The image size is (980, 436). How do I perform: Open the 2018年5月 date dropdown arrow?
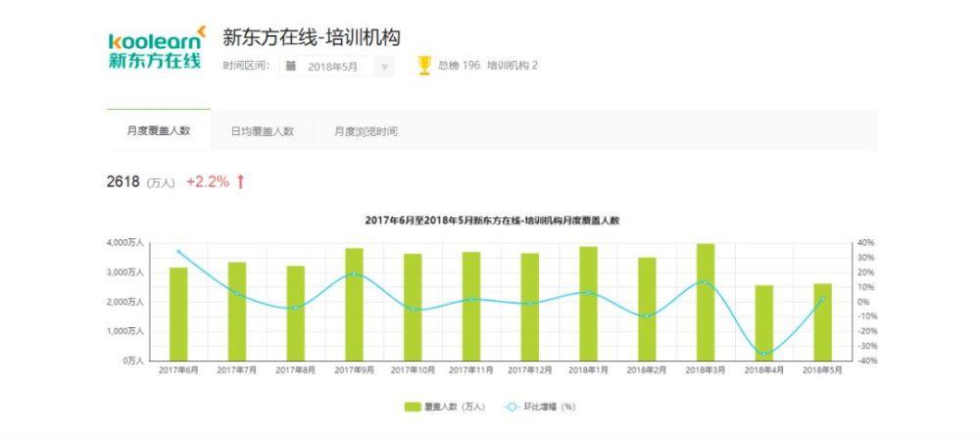click(x=385, y=67)
